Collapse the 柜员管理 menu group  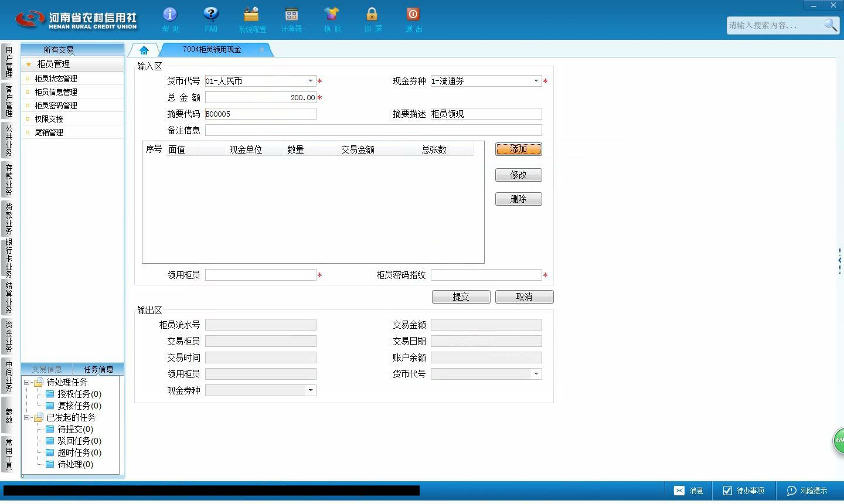click(28, 64)
